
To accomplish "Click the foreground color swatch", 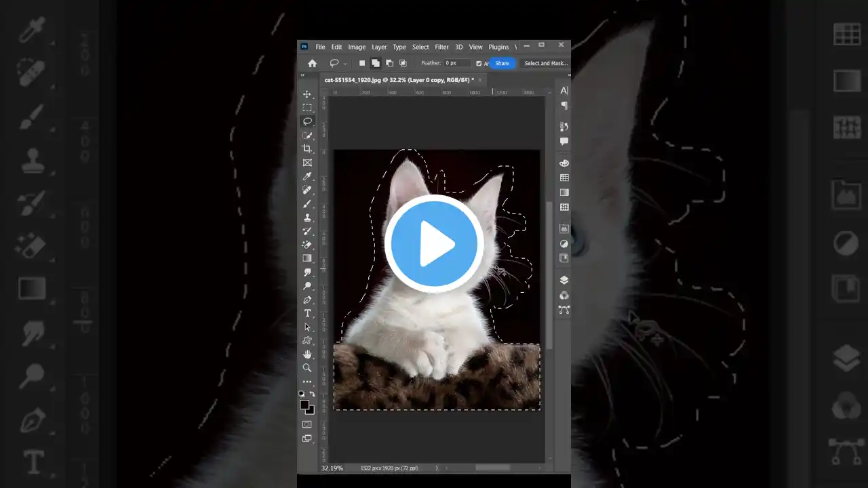I will click(x=304, y=405).
